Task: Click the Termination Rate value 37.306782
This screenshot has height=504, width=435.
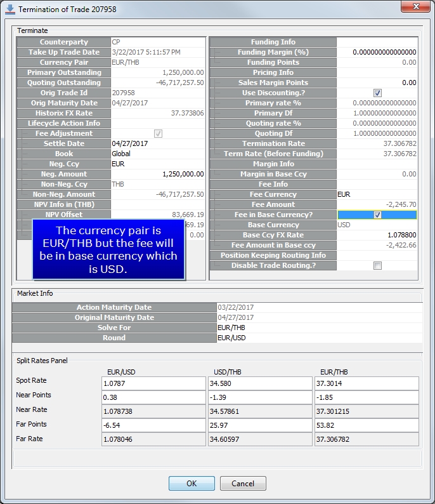Action: click(x=377, y=143)
